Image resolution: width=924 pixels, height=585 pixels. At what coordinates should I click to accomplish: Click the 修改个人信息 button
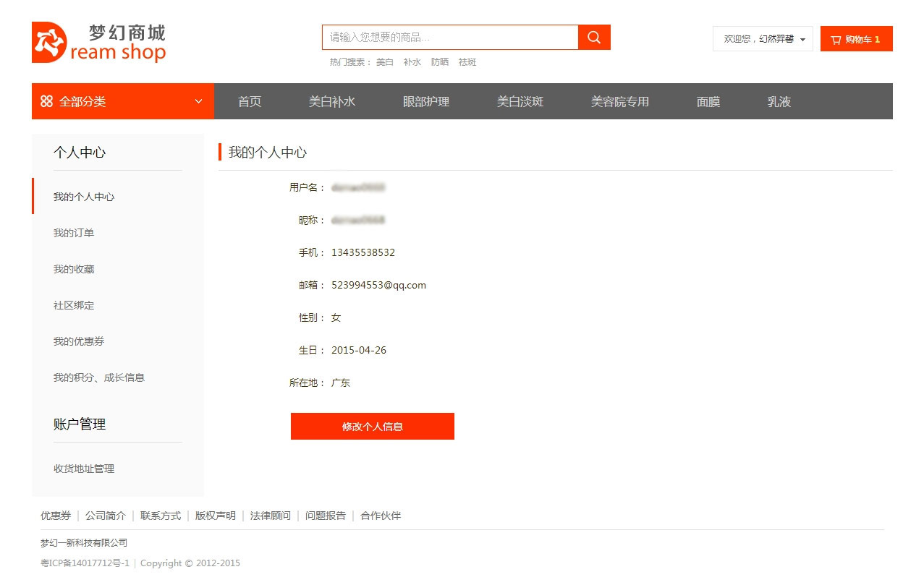point(373,426)
